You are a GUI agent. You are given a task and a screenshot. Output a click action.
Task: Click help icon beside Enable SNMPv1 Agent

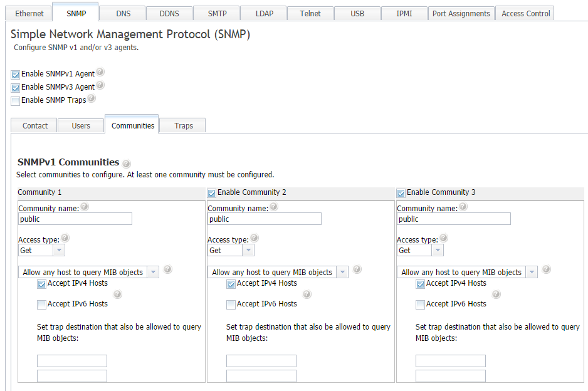[100, 73]
